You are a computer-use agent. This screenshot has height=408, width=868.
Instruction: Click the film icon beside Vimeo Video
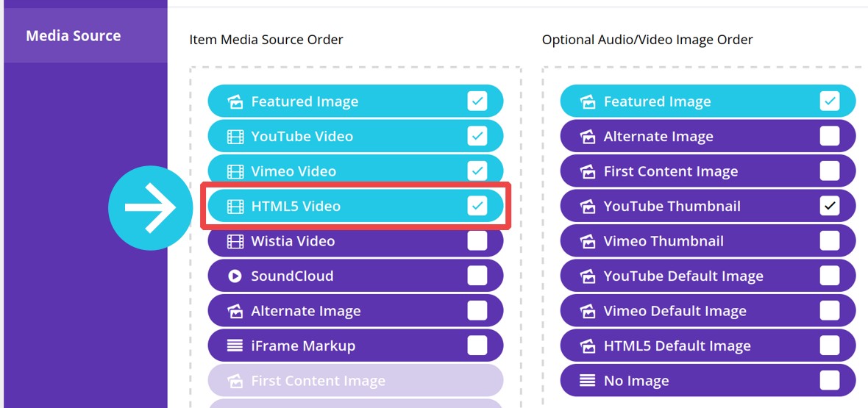pyautogui.click(x=235, y=171)
